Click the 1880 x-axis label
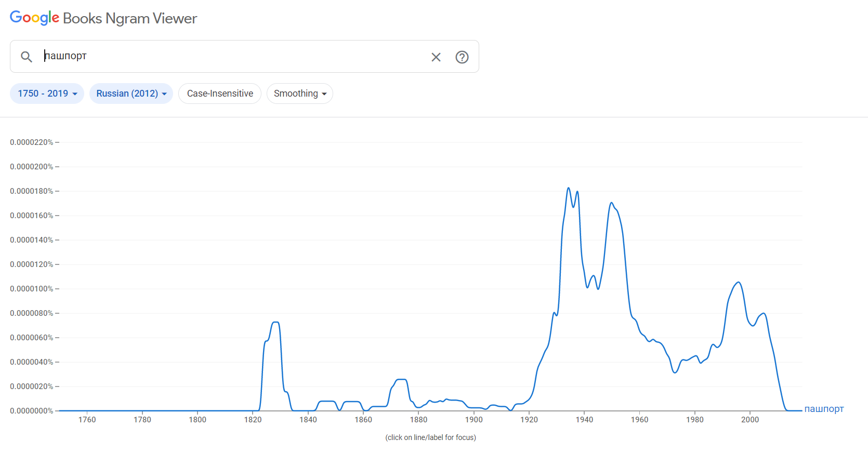This screenshot has width=868, height=453. (x=418, y=420)
